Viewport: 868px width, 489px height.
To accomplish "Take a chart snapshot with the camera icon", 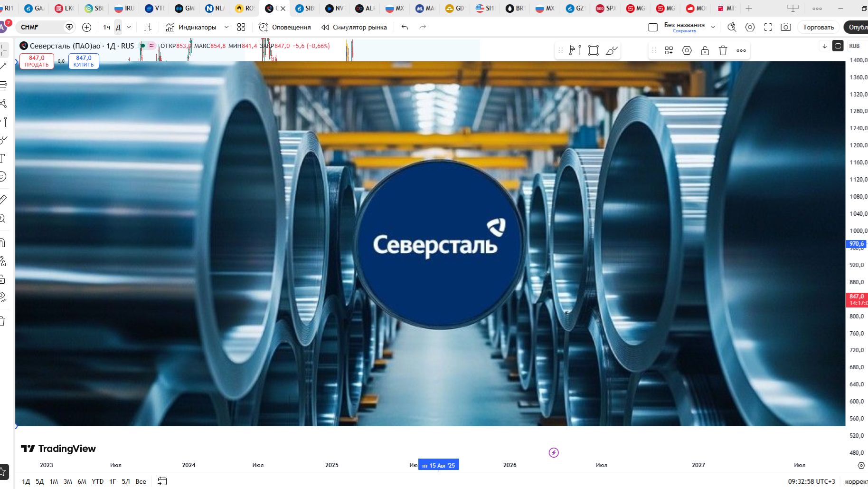I will point(785,27).
